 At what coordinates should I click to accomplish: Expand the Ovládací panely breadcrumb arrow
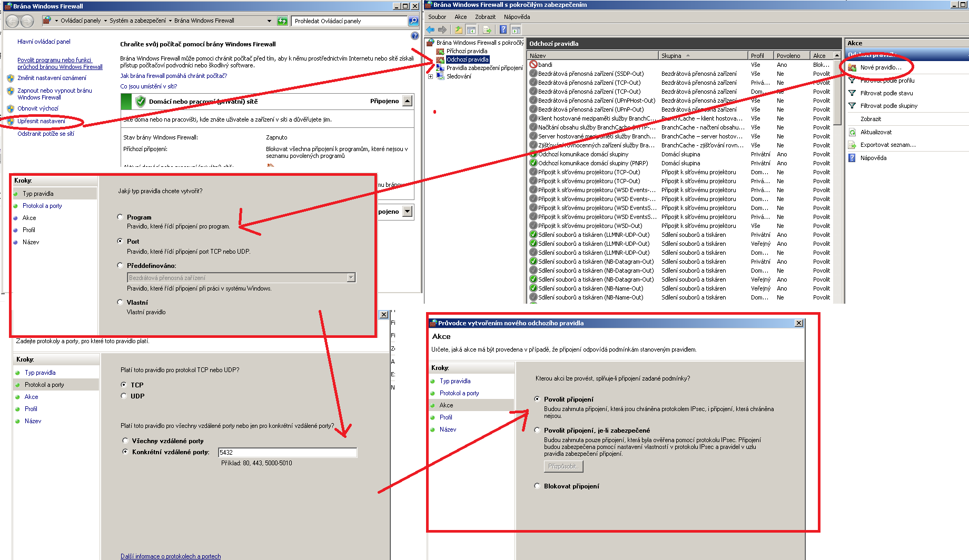105,21
